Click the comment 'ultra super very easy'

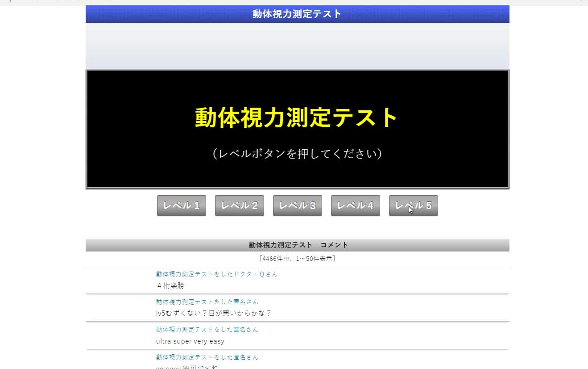[190, 341]
